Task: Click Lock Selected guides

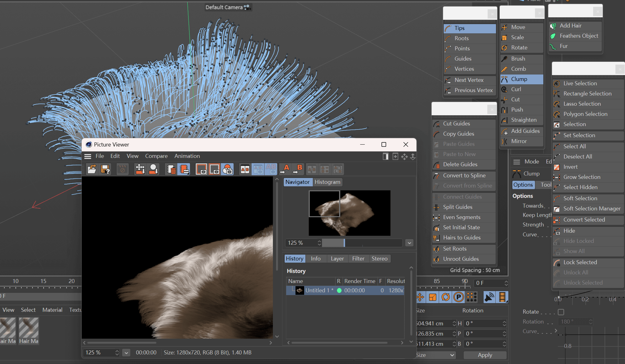Action: point(588,262)
